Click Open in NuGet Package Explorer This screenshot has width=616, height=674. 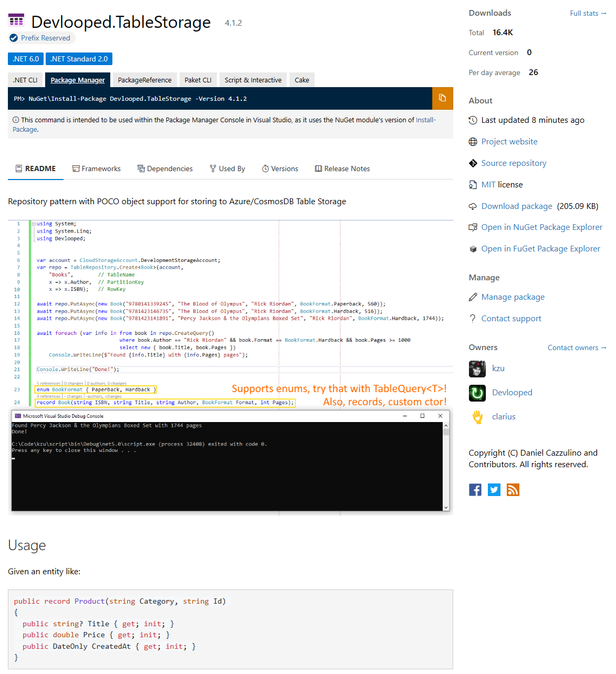[542, 227]
